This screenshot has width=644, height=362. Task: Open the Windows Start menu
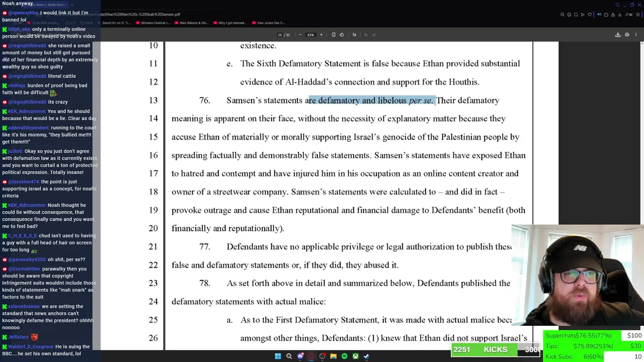[x=278, y=356]
